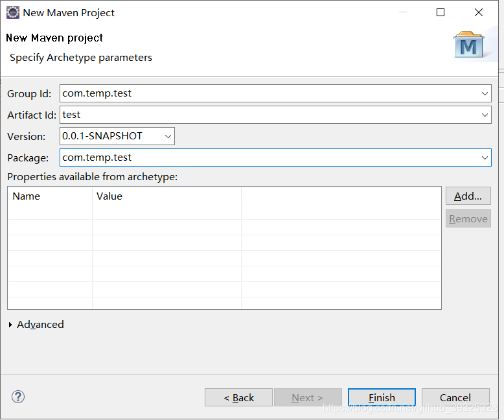Viewport: 504px width, 420px height.
Task: Expand the Advanced section
Action: [x=10, y=325]
